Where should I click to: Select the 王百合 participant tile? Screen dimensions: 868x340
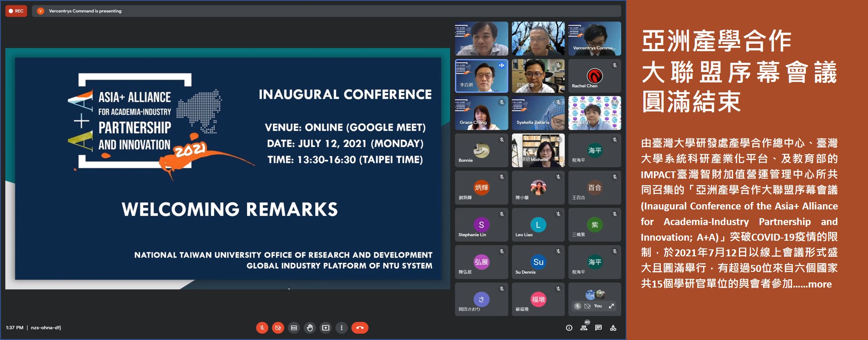pos(594,188)
